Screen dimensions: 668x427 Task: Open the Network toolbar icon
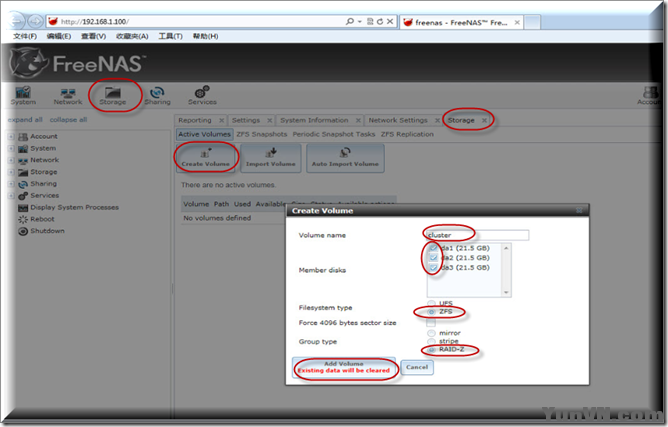pos(68,96)
